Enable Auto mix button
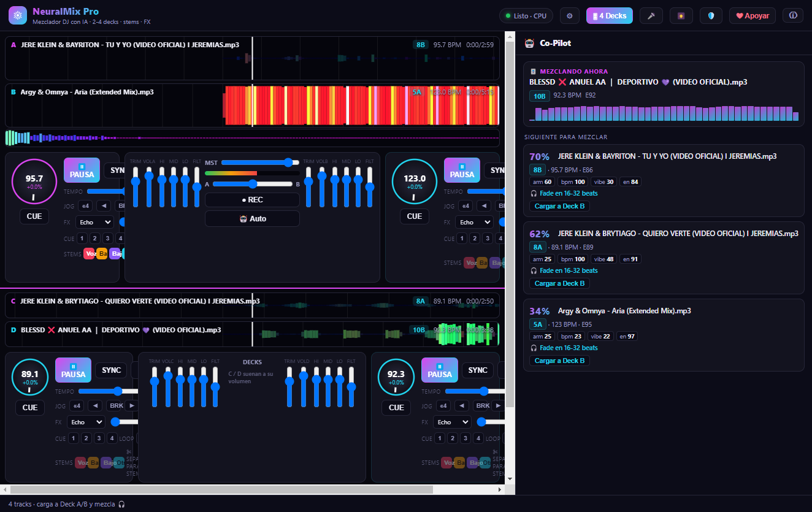This screenshot has width=812, height=512. 252,218
